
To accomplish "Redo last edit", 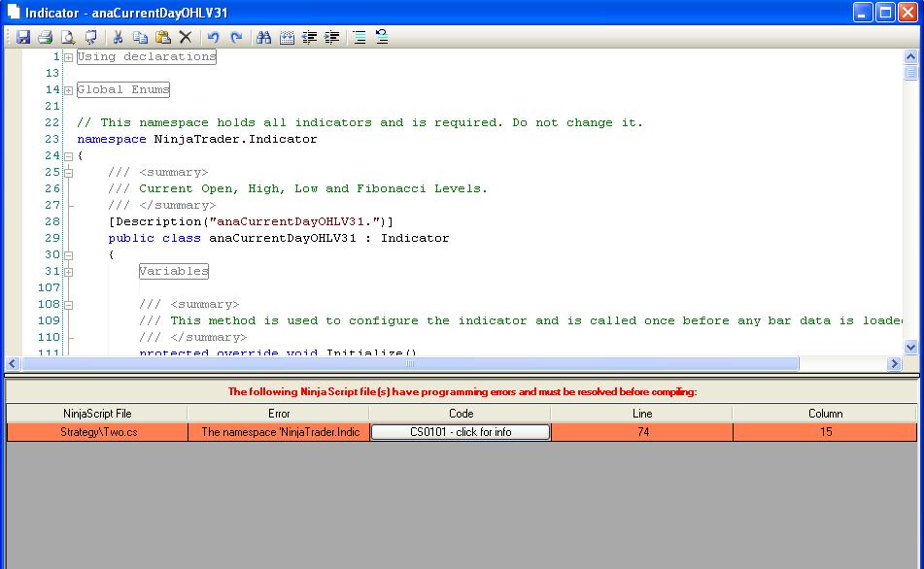I will 236,37.
